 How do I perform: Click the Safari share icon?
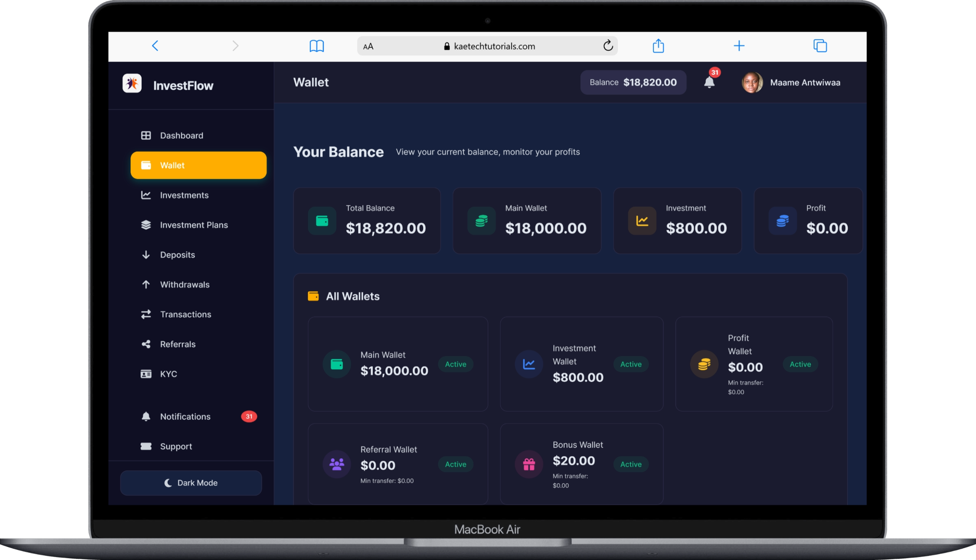click(658, 45)
